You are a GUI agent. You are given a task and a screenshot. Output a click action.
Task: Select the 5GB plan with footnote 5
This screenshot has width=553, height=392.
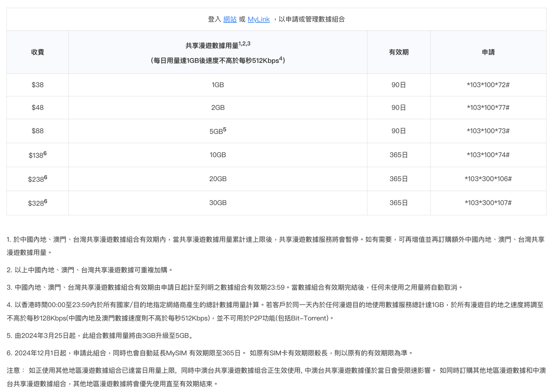coord(217,130)
